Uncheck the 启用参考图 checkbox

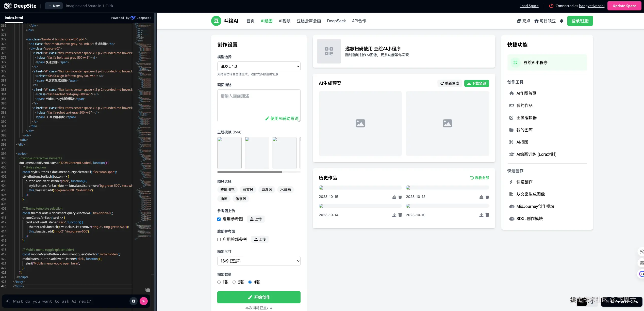click(x=219, y=219)
